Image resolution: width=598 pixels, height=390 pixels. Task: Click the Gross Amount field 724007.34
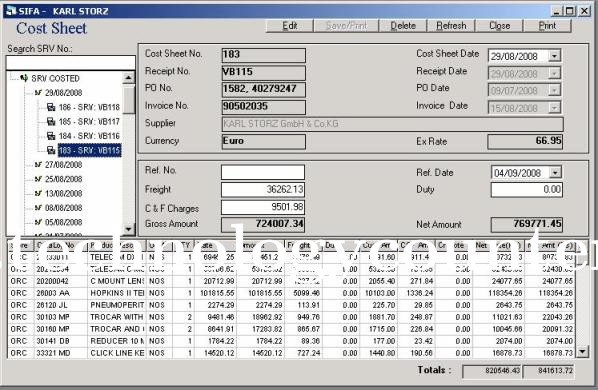coord(263,224)
